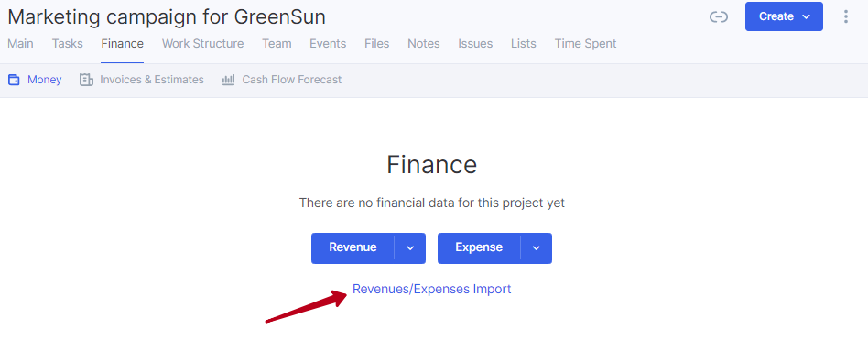Open the Create dropdown menu
868x362 pixels.
pos(784,16)
